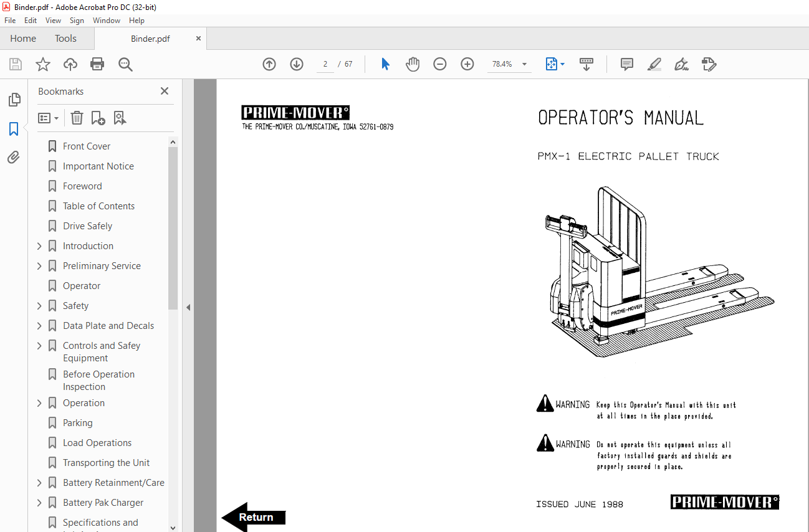Jump to the Front Cover bookmark
Image resolution: width=809 pixels, height=532 pixels.
(x=87, y=146)
